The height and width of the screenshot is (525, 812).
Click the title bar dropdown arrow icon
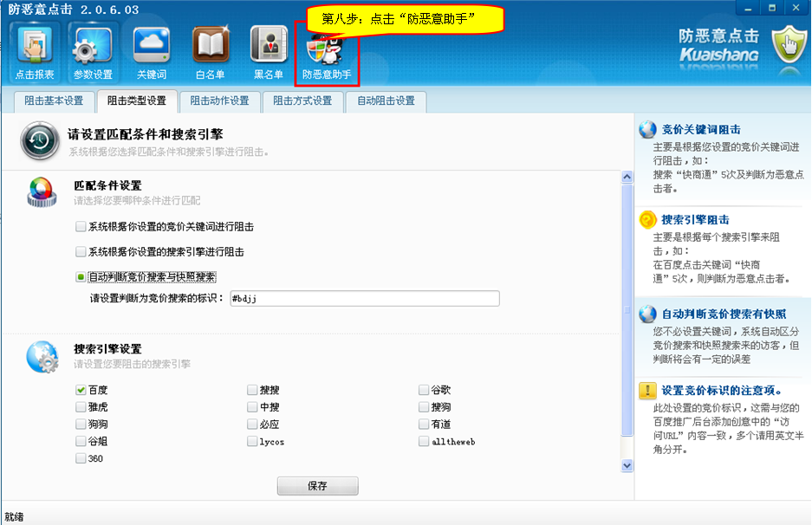pyautogui.click(x=747, y=8)
